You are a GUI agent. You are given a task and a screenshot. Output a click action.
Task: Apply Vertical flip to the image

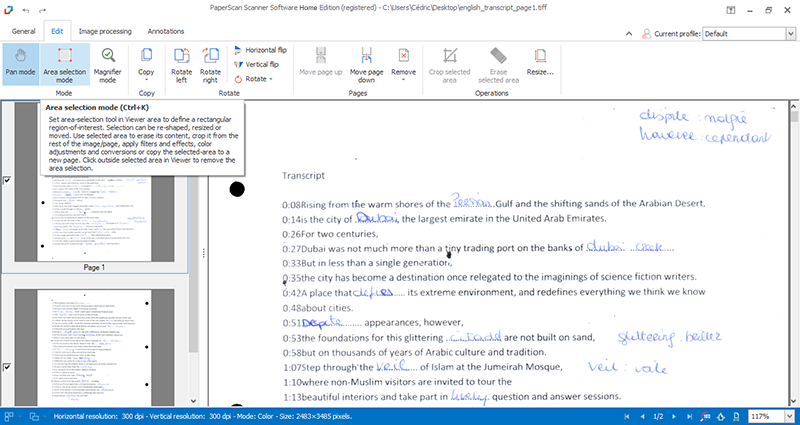256,64
